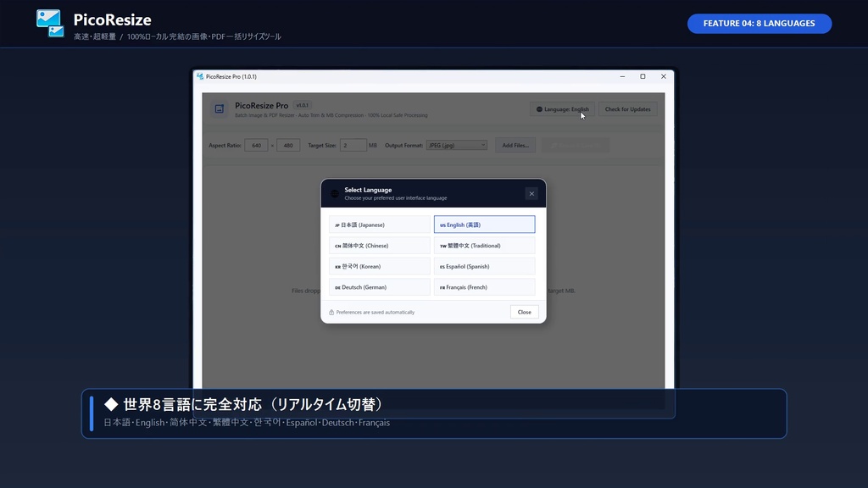The width and height of the screenshot is (868, 488).
Task: Click the aspect ratio height field 480
Action: tap(288, 146)
